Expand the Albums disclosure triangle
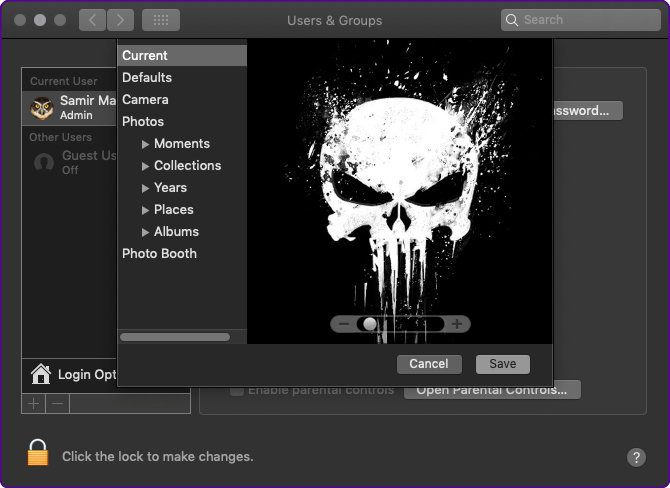Screen dimensions: 670x488 pyautogui.click(x=145, y=232)
